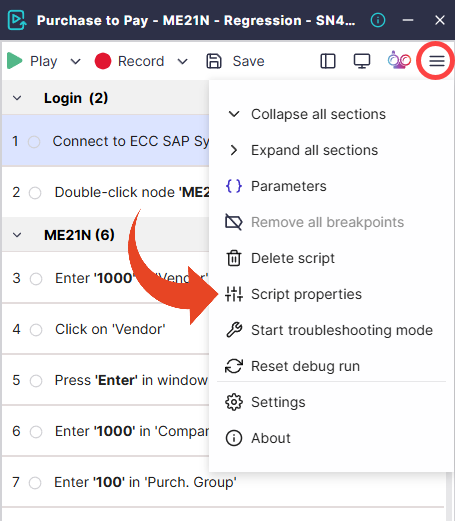455x521 pixels.
Task: Toggle breakpoint circle on step 7
Action: point(35,483)
